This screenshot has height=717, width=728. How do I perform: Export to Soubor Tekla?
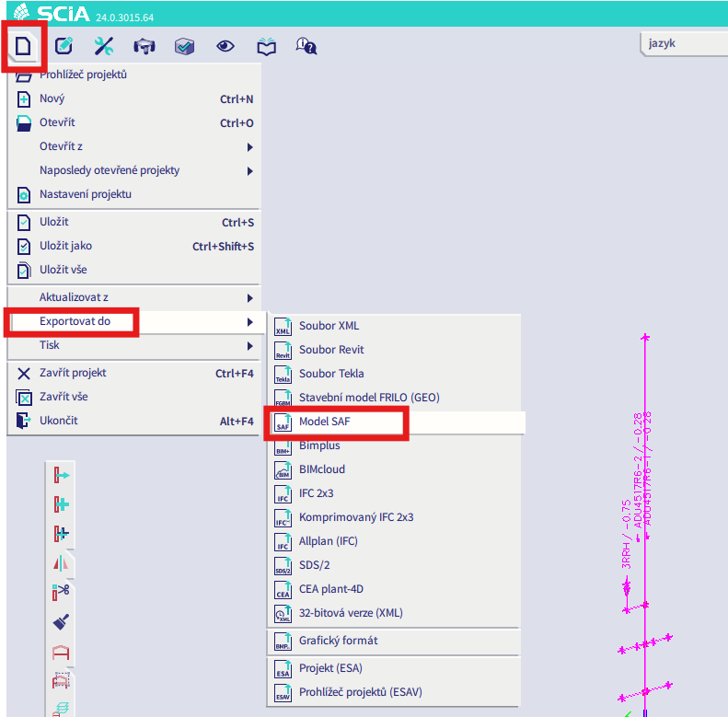[395, 374]
